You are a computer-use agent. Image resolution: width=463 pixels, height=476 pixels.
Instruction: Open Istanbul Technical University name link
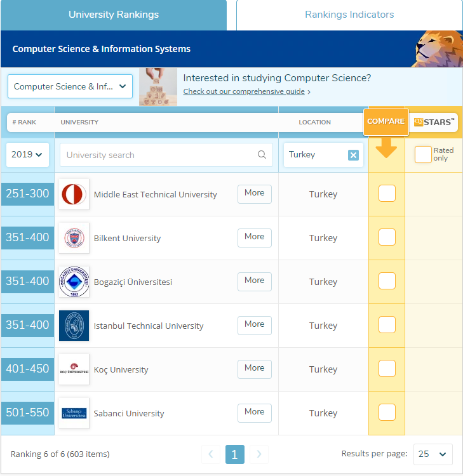click(149, 326)
